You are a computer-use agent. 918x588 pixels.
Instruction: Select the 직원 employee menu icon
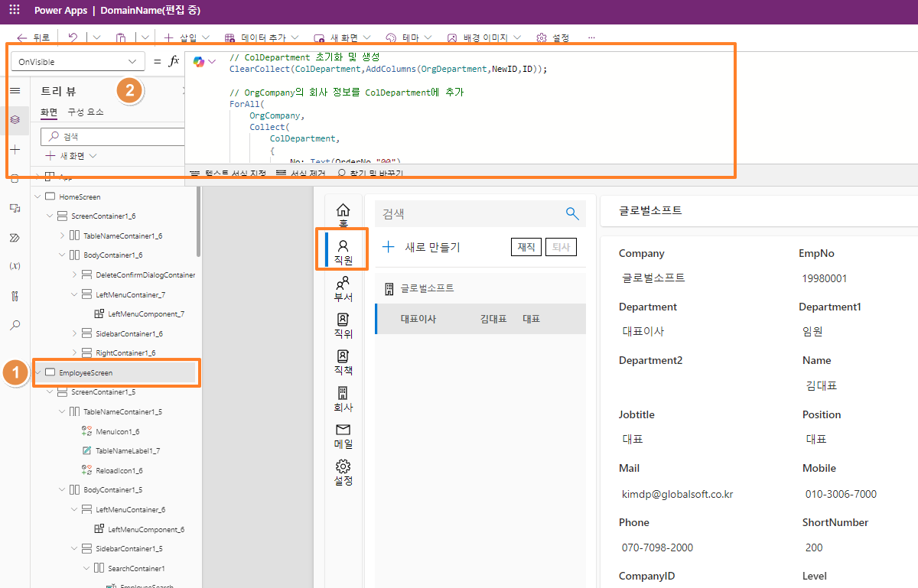pos(343,252)
